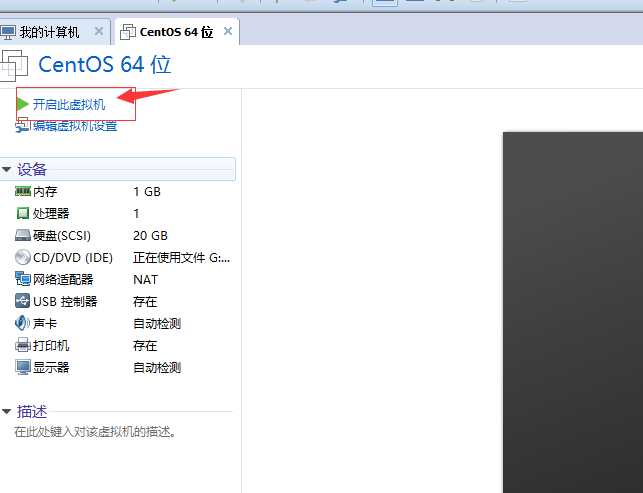Viewport: 643px width, 493px height.
Task: Select the 声卡 label
Action: 45,324
